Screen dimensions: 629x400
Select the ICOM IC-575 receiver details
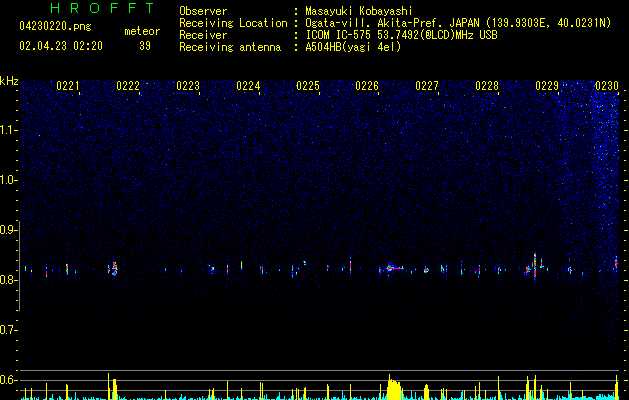(401, 35)
